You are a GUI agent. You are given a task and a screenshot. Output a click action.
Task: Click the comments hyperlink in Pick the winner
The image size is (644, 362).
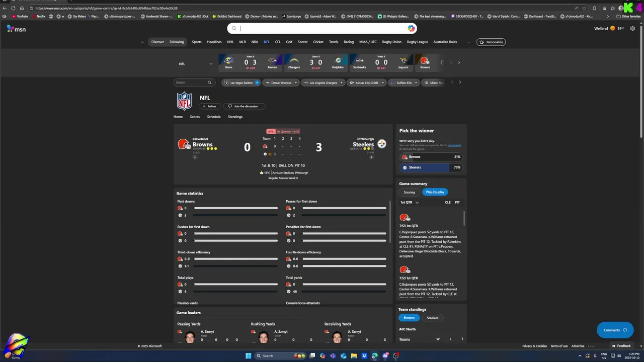(x=454, y=145)
